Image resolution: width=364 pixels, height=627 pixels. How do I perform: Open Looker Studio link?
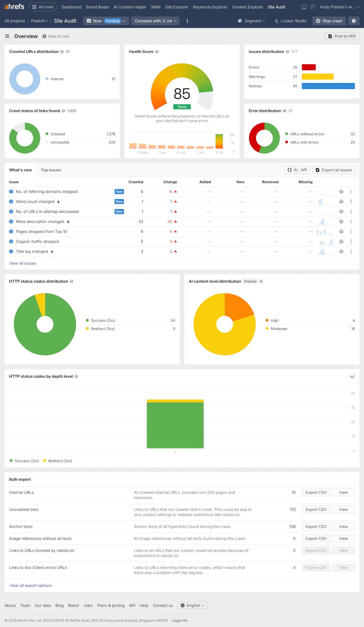[291, 21]
